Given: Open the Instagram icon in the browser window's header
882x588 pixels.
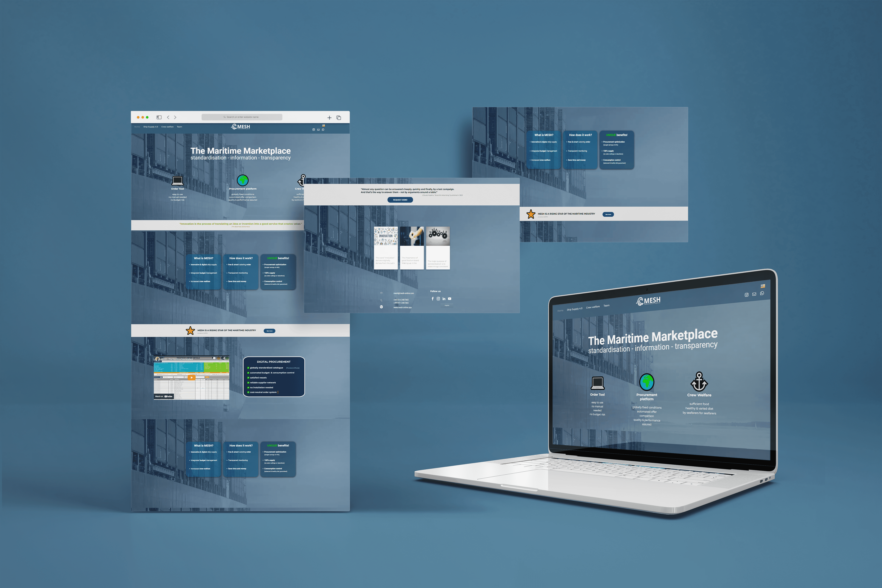Looking at the screenshot, I should click(x=313, y=130).
